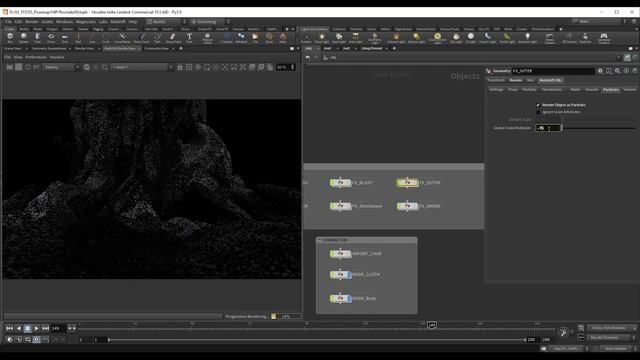Click the current frame number field
Image resolution: width=640 pixels, height=360 pixels.
tap(58, 328)
